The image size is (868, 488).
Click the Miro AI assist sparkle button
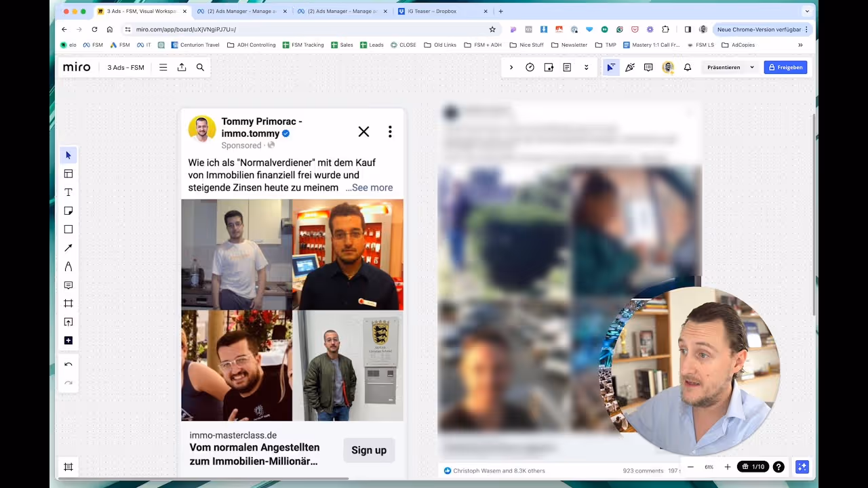click(x=802, y=467)
